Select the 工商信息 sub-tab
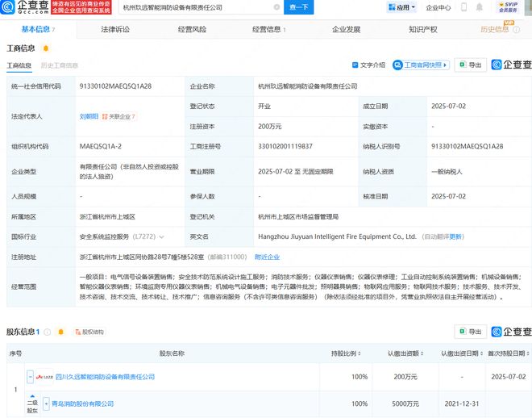The image size is (532, 418). click(x=19, y=65)
